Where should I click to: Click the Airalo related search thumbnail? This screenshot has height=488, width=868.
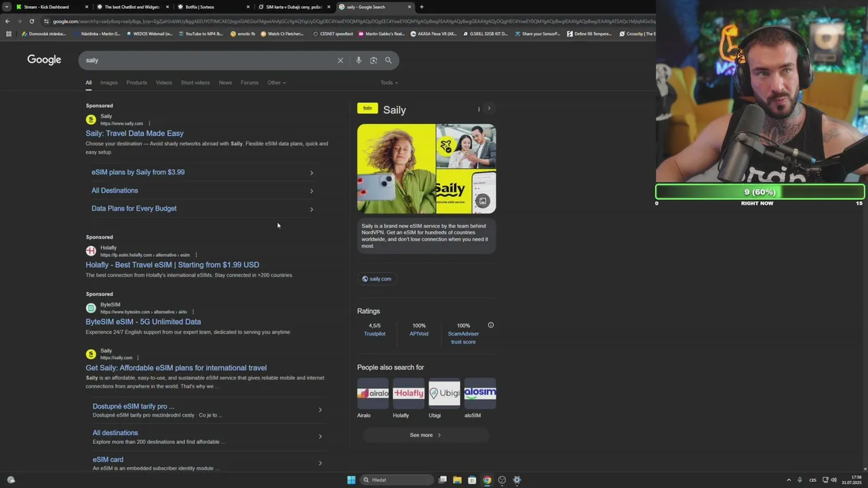(x=373, y=393)
